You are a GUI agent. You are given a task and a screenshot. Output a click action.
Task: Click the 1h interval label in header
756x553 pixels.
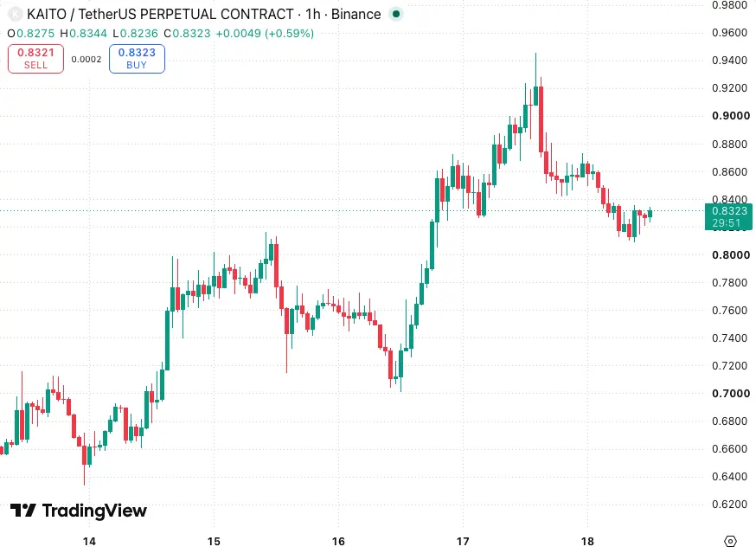pyautogui.click(x=313, y=15)
